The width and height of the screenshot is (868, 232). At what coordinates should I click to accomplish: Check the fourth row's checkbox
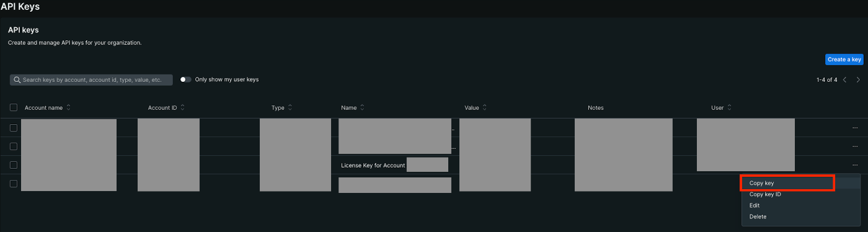pos(14,183)
